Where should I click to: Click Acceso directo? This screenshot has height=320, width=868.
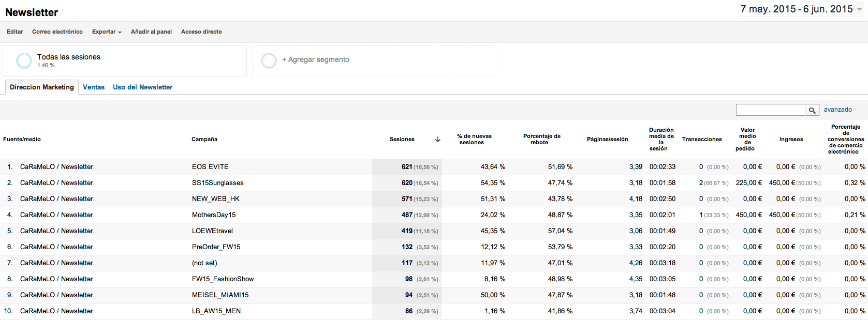coord(201,32)
